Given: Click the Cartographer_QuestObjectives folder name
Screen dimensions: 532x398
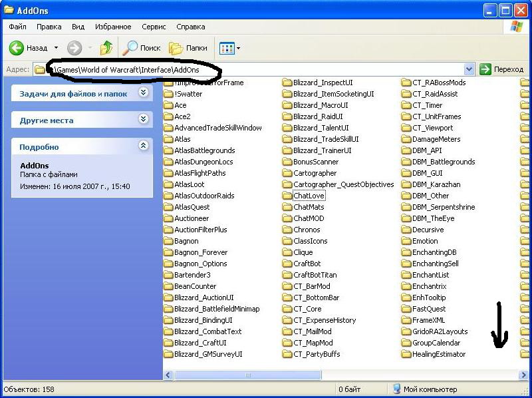Looking at the screenshot, I should [344, 184].
